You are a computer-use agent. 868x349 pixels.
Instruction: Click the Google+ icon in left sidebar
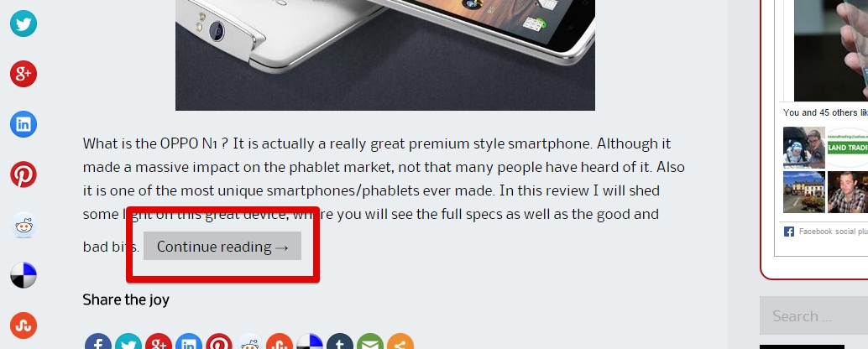click(24, 74)
